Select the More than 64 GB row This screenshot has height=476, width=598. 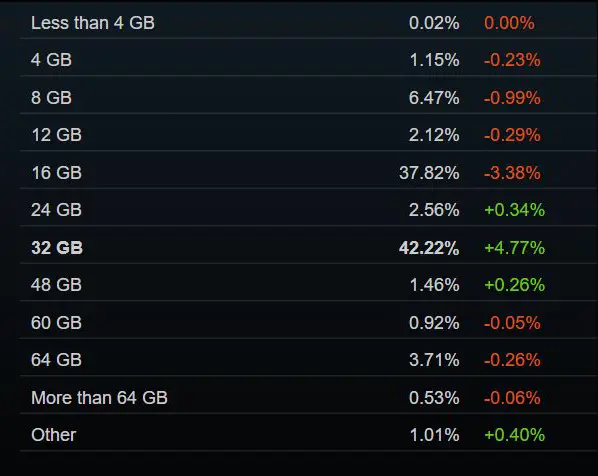[309, 397]
